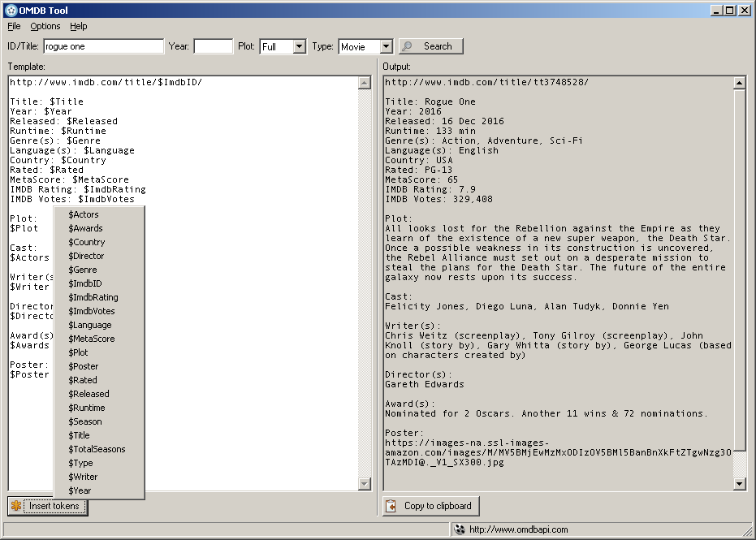756x540 pixels.
Task: Click output line 'Title: Rogue One'
Action: click(x=430, y=102)
